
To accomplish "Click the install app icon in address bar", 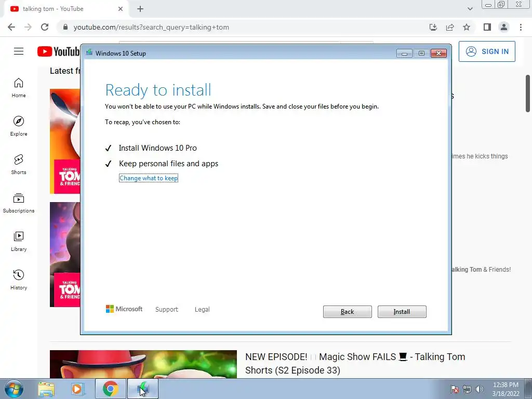I will click(x=433, y=27).
